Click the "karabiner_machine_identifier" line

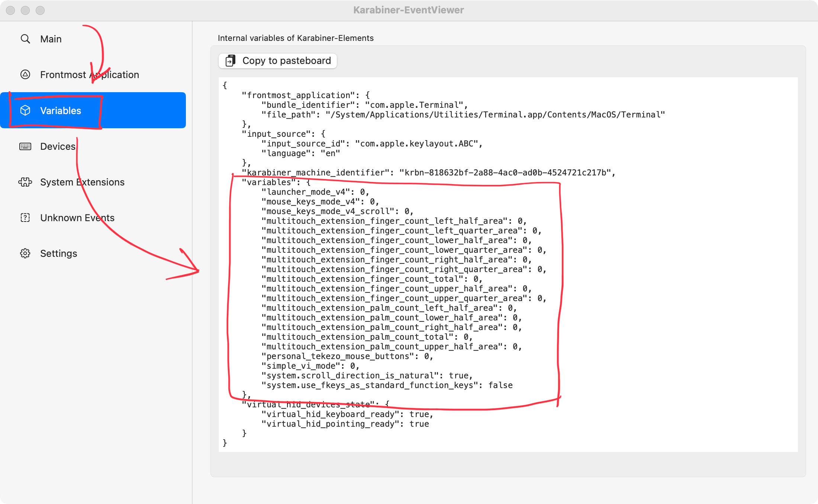coord(428,172)
